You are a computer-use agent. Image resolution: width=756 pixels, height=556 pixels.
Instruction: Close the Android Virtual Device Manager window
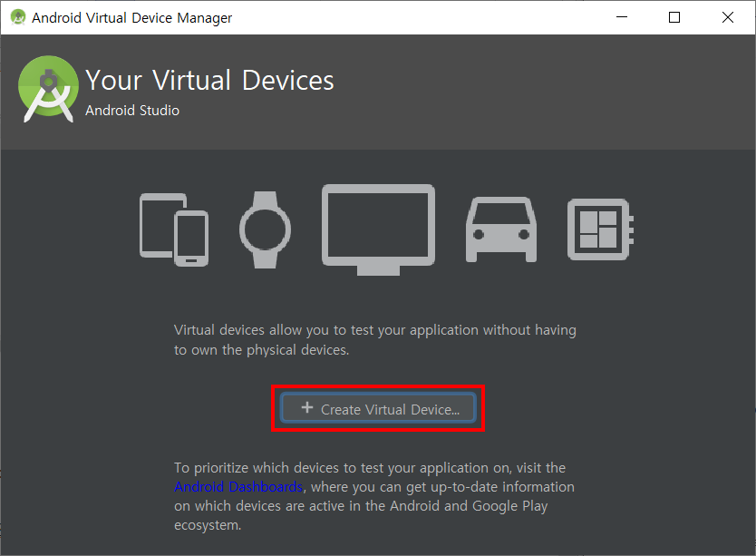(x=728, y=17)
